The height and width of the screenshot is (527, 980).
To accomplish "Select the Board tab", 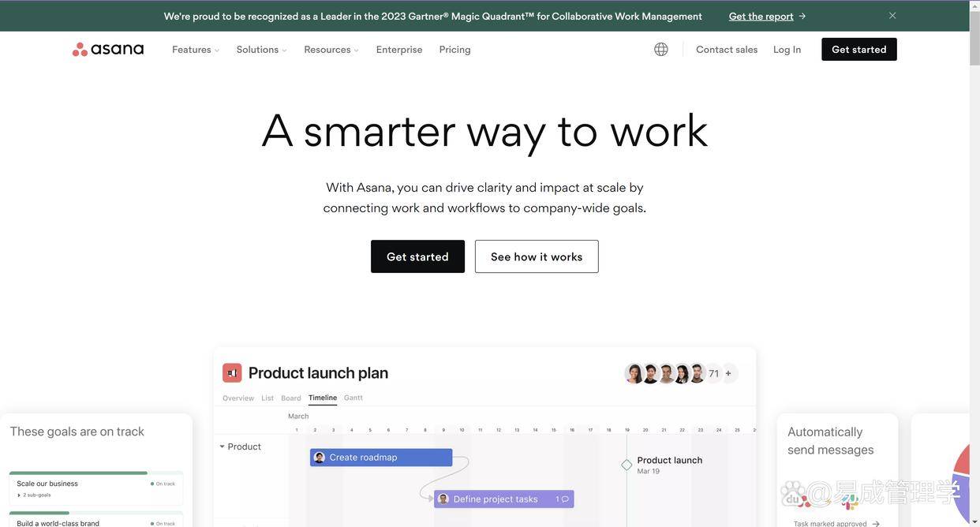I will (x=291, y=398).
